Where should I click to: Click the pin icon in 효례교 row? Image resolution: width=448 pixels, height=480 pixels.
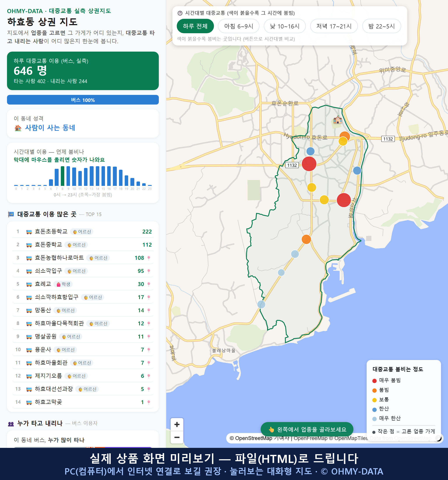pyautogui.click(x=149, y=284)
